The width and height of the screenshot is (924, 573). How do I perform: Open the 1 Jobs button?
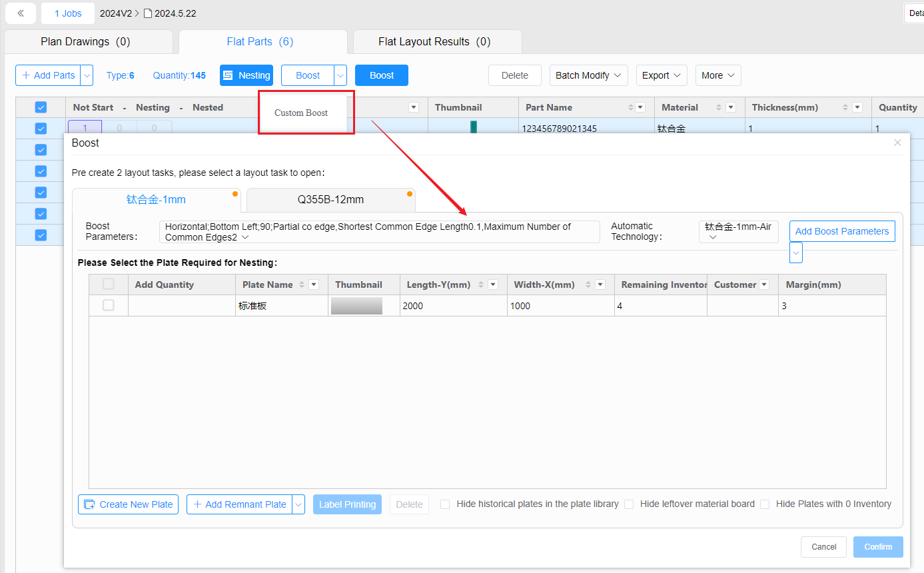click(68, 13)
